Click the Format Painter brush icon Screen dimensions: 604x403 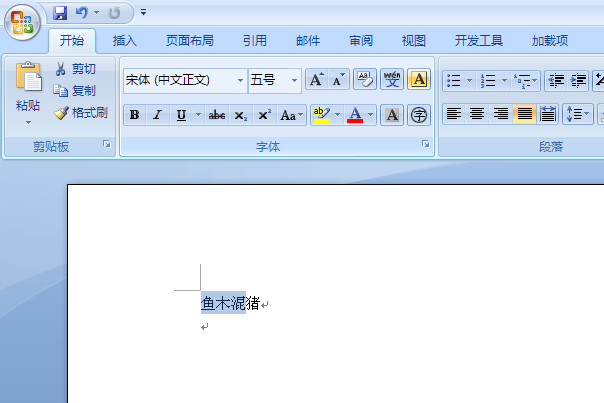[x=61, y=113]
